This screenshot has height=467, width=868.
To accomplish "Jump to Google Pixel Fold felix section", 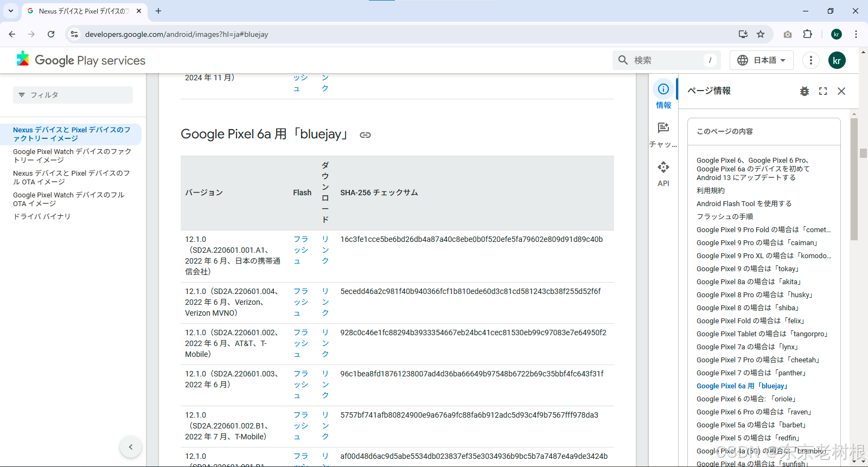I will tap(751, 321).
